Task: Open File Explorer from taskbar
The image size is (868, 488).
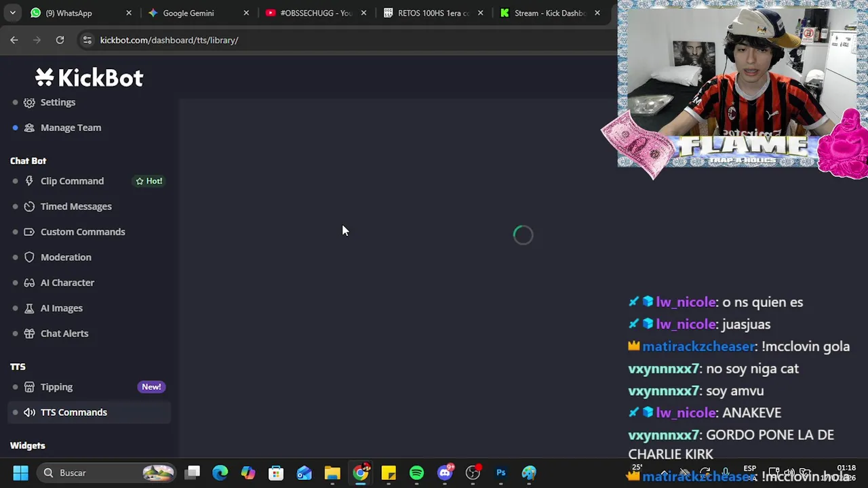Action: tap(332, 473)
